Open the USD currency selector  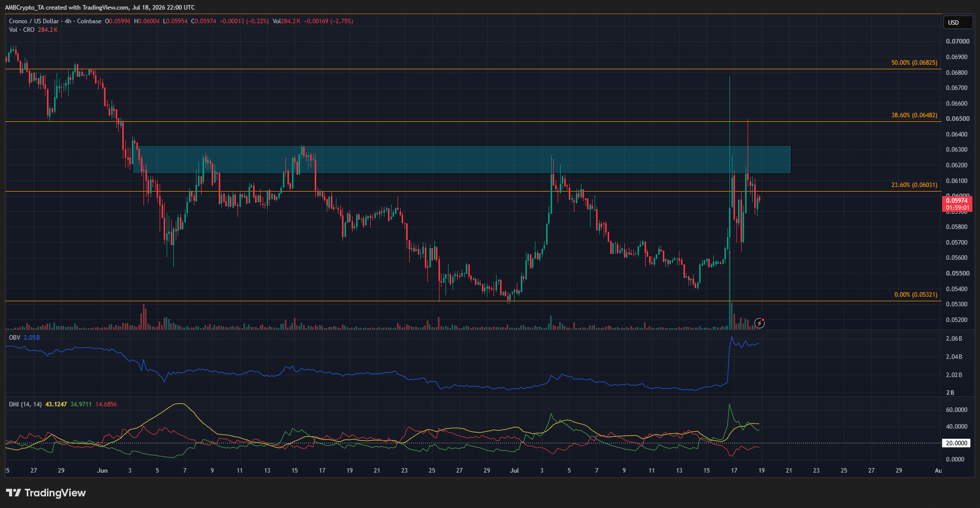click(x=958, y=22)
